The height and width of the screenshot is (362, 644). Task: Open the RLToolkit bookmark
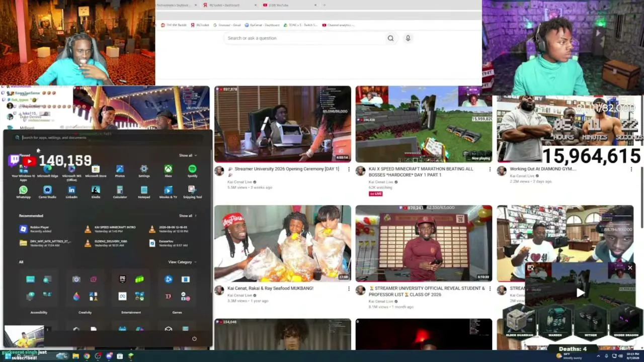pyautogui.click(x=200, y=25)
